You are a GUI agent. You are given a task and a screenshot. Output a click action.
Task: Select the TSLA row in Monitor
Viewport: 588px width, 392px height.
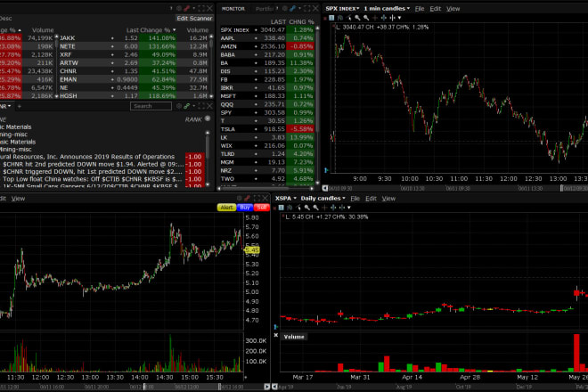click(267, 128)
